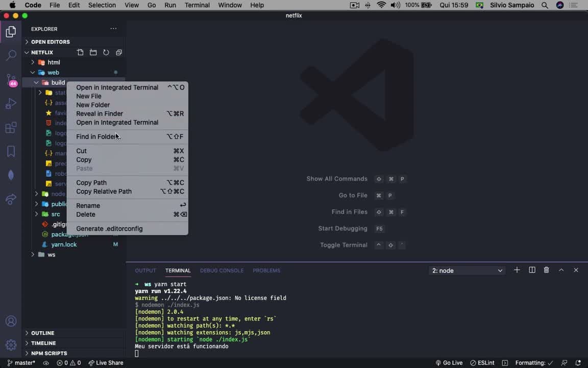Image resolution: width=588 pixels, height=368 pixels.
Task: Switch to the PROBLEMS tab
Action: [266, 270]
